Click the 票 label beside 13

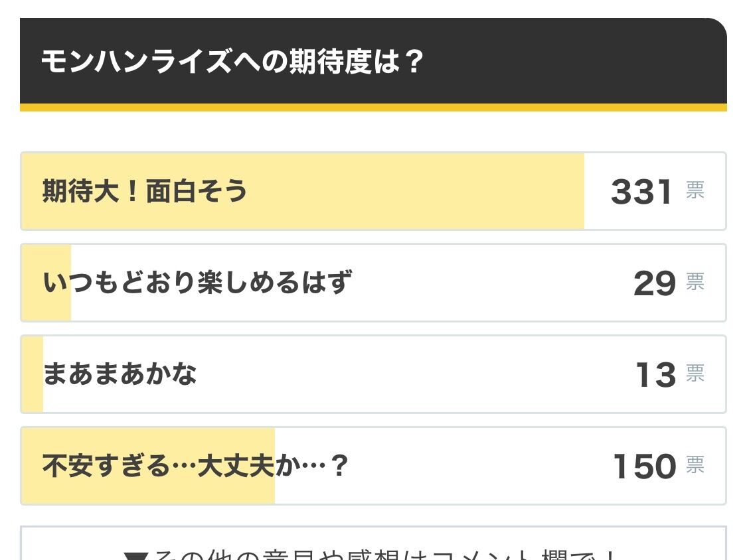[695, 373]
